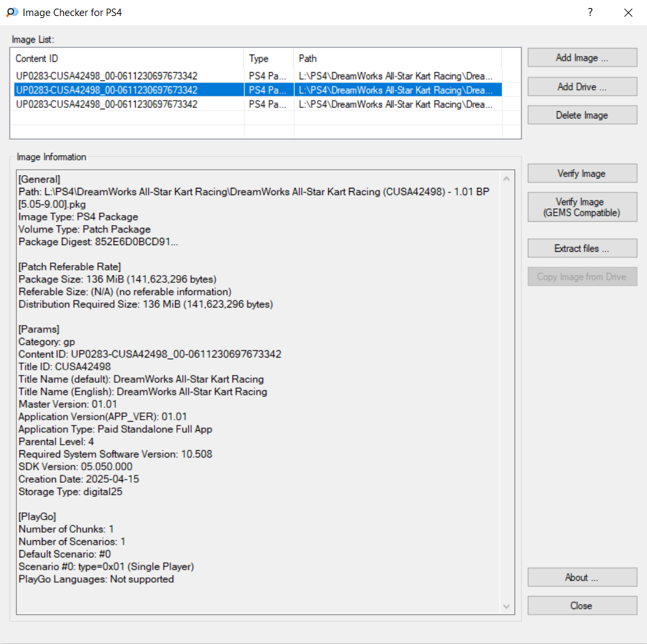Click the Title ID line in Image Information

click(65, 366)
